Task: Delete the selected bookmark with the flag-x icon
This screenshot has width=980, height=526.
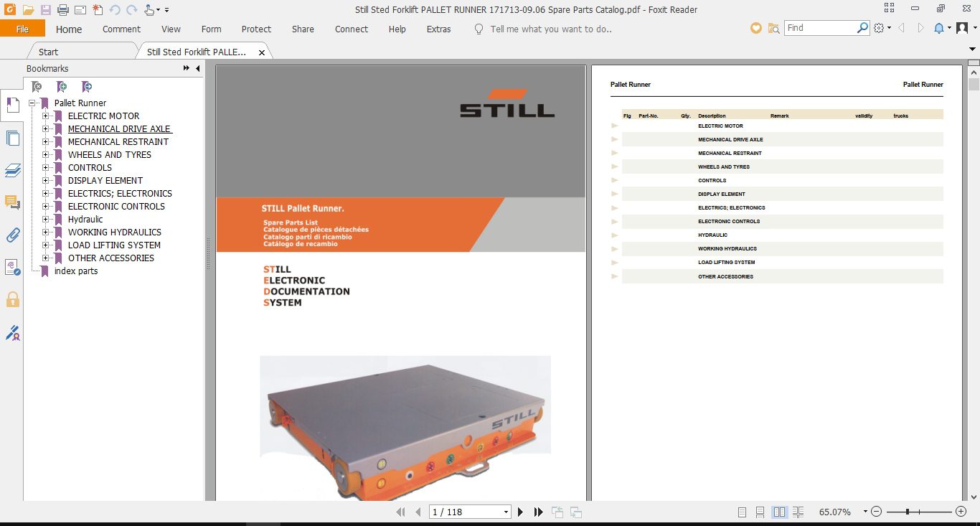Action: (37, 87)
